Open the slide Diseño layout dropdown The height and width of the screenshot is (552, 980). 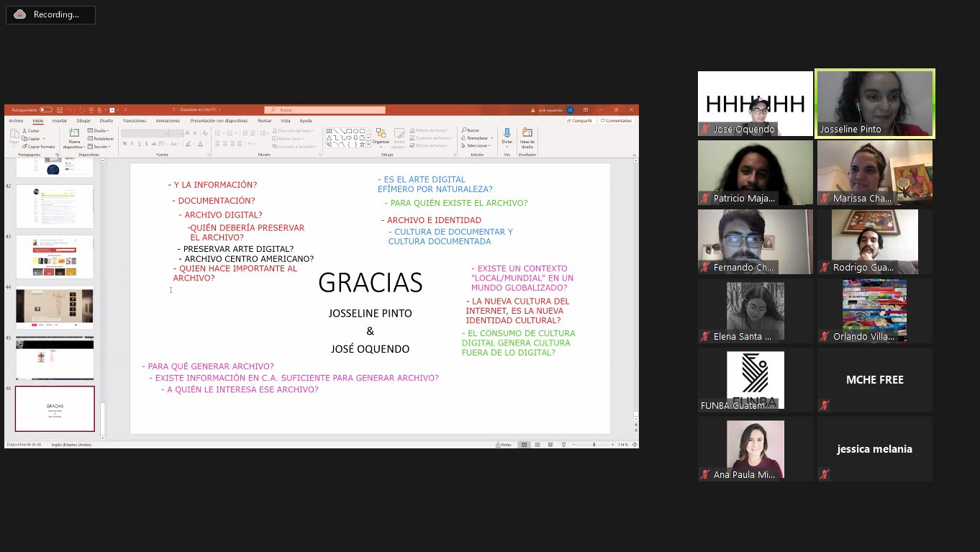[x=98, y=131]
